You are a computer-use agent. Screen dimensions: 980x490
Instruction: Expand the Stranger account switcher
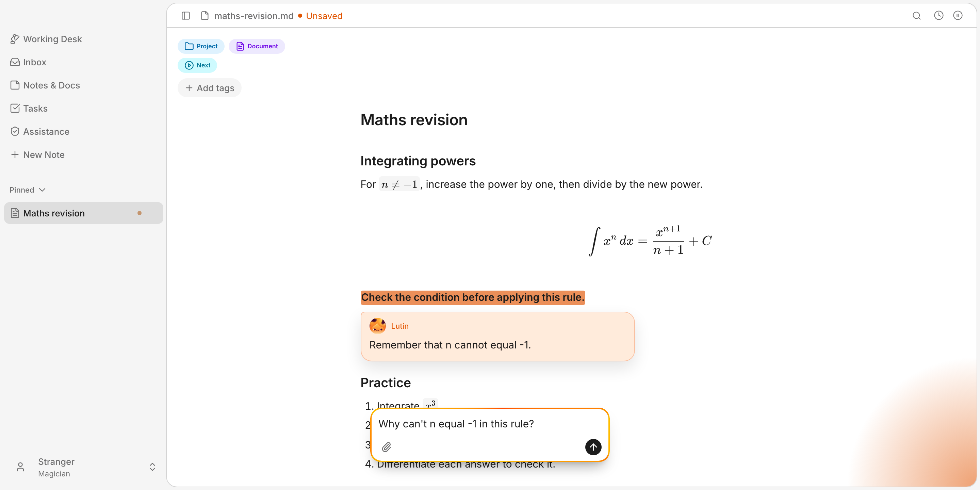[x=152, y=467]
